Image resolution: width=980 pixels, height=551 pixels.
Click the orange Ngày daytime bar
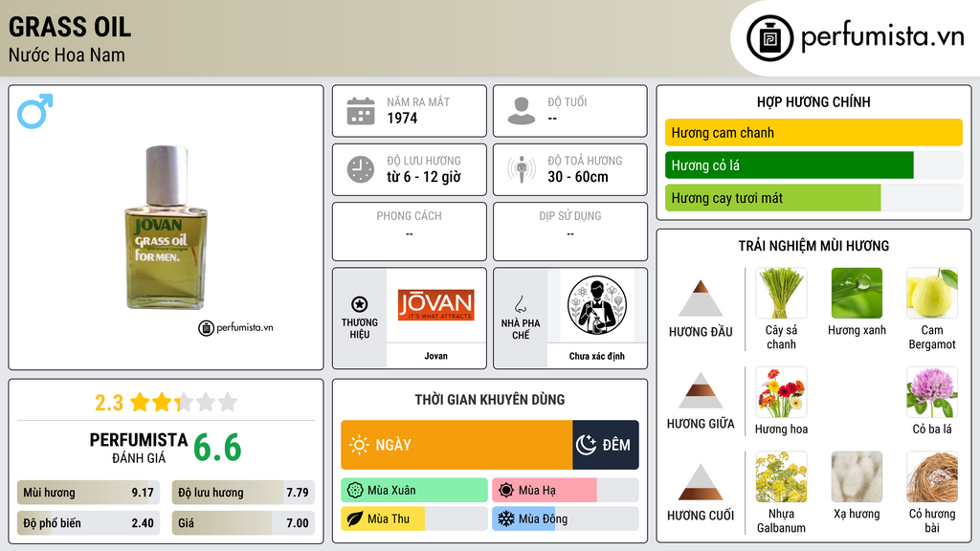(457, 445)
